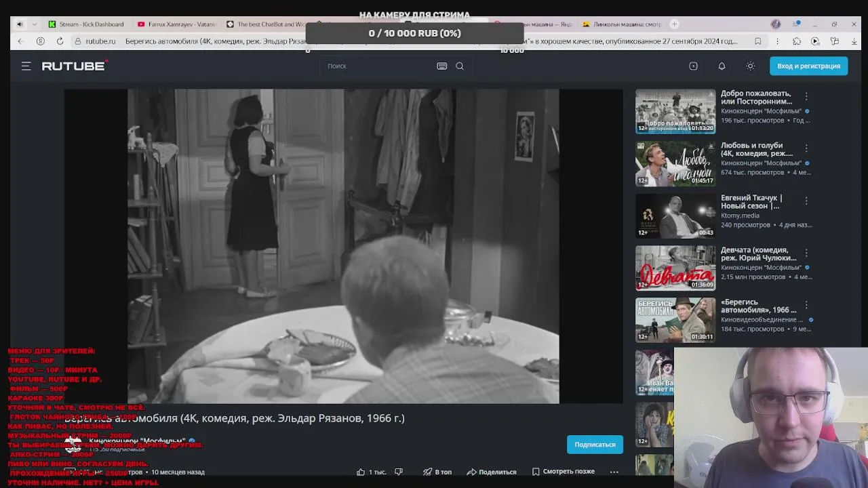The height and width of the screenshot is (488, 868).
Task: Open options for Евгений Ткачук video
Action: [806, 201]
